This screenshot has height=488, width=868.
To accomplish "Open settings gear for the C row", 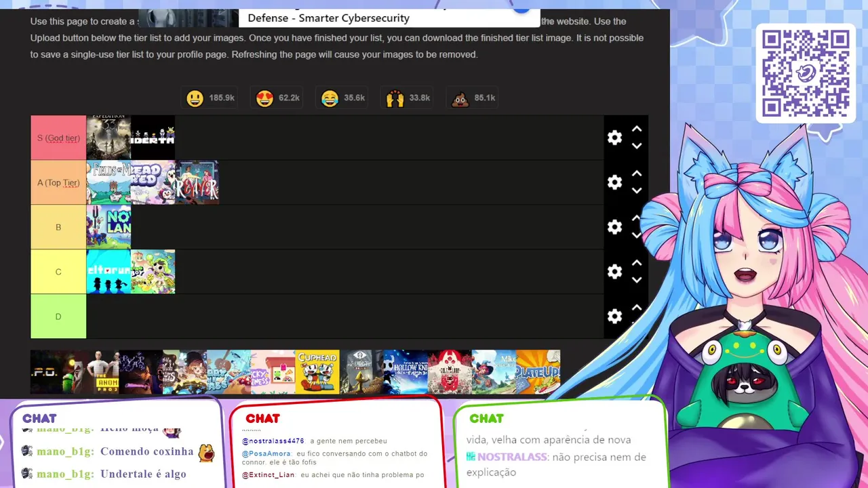I will coord(614,272).
